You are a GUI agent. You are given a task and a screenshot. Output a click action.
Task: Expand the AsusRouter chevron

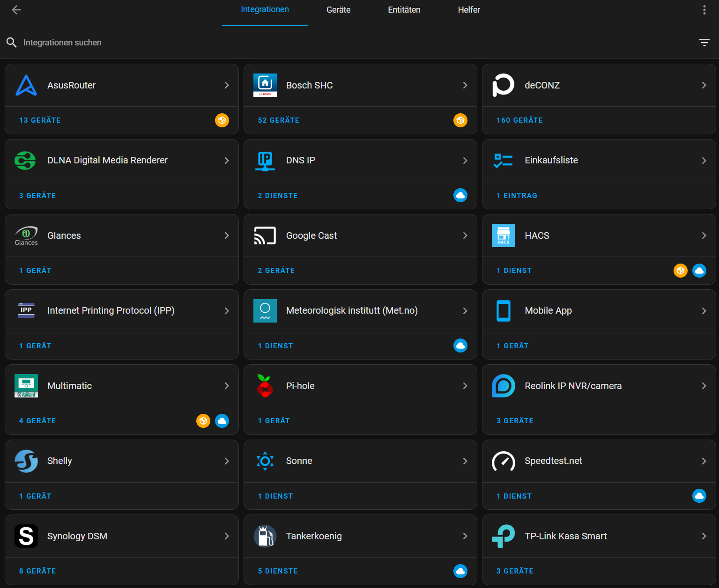click(227, 85)
